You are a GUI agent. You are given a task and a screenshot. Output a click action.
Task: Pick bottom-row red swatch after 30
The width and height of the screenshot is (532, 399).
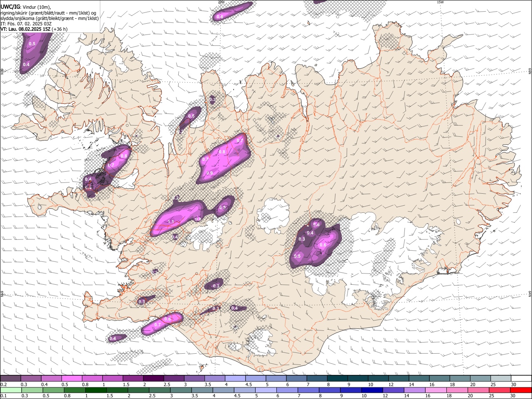click(x=521, y=390)
